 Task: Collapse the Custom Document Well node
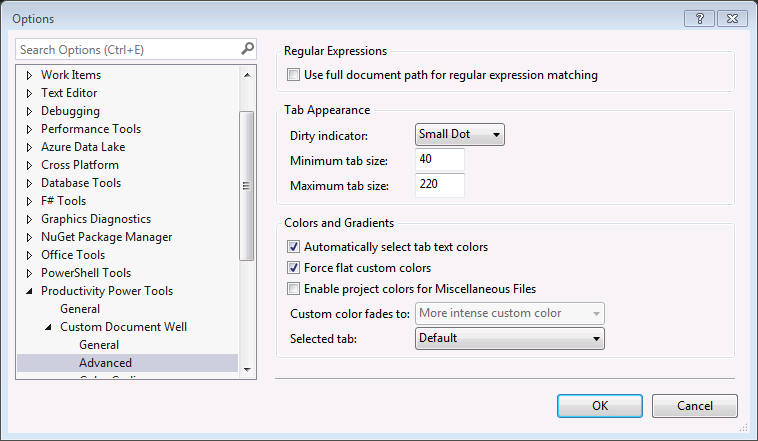click(x=48, y=327)
